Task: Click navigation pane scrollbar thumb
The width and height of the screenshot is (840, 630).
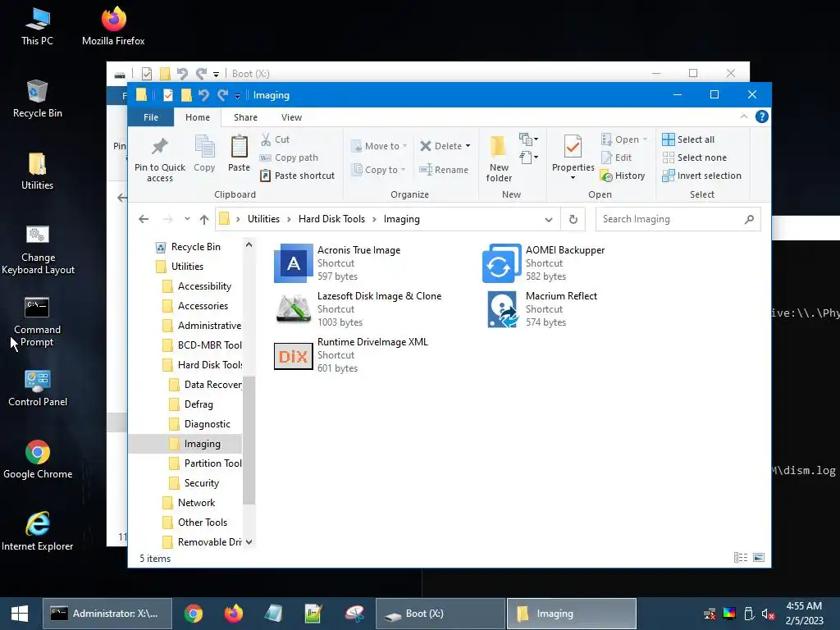Action: point(249,441)
